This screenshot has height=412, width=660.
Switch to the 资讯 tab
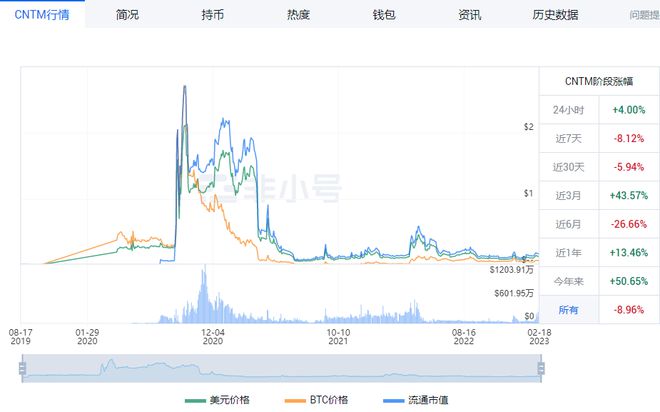469,15
